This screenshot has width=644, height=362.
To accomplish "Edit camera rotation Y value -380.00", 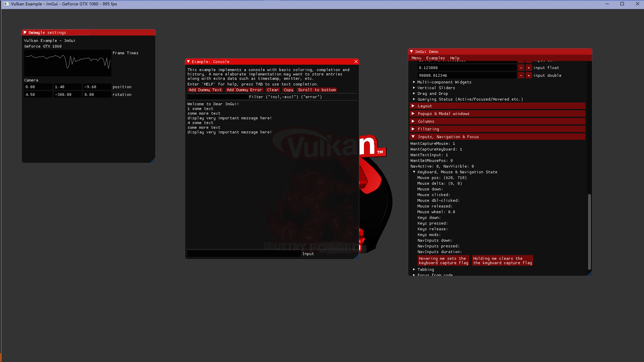I will coord(67,95).
